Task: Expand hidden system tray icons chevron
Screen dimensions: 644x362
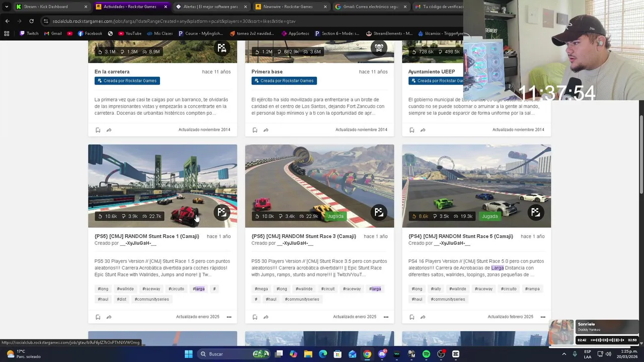Action: coord(564,354)
